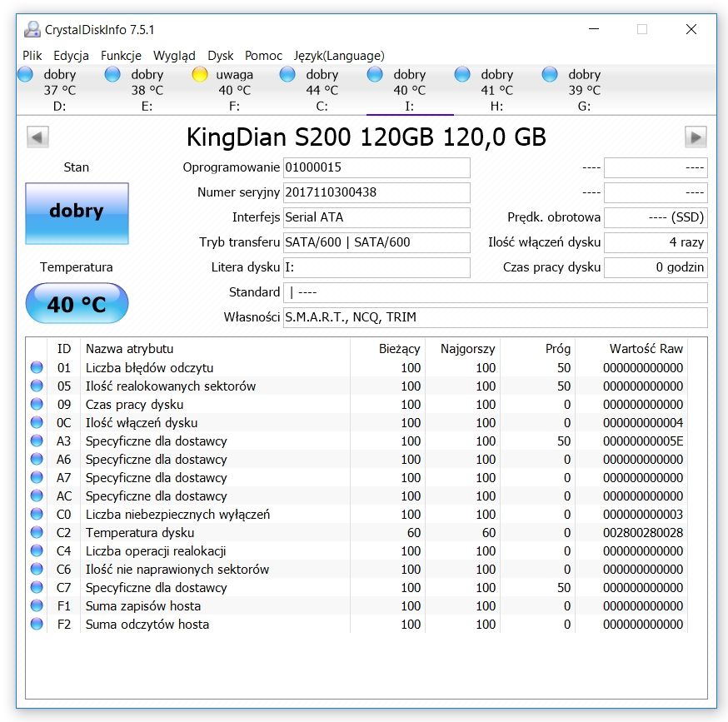The height and width of the screenshot is (722, 728).
Task: Select row 'Liczba niebezpiecznych wyłączeń'
Action: (357, 514)
